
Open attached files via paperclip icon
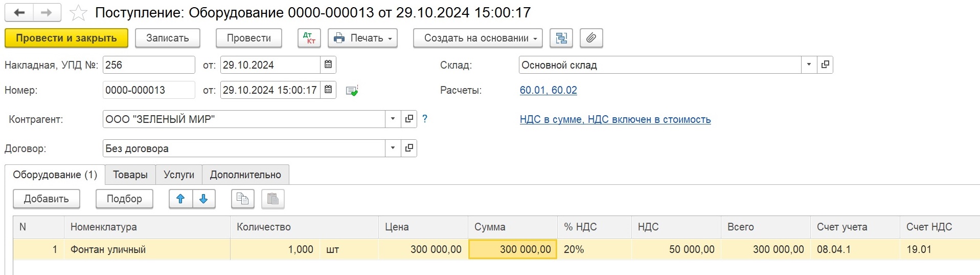click(x=591, y=38)
